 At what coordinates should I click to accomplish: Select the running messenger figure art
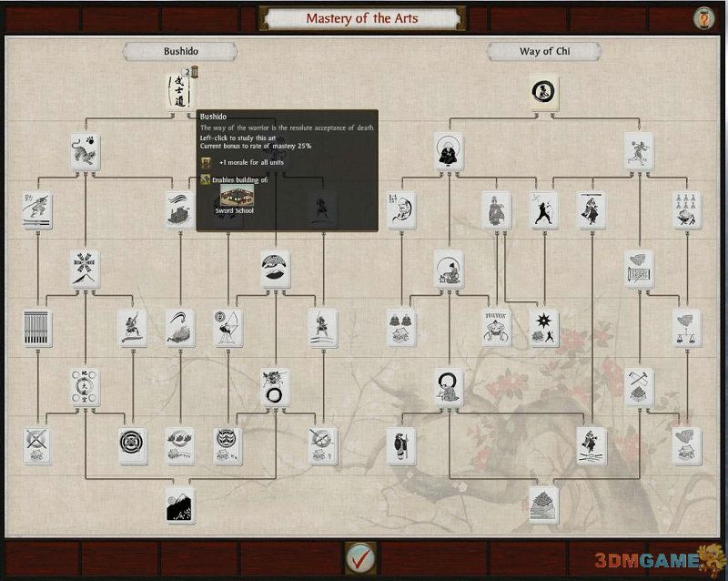[639, 151]
